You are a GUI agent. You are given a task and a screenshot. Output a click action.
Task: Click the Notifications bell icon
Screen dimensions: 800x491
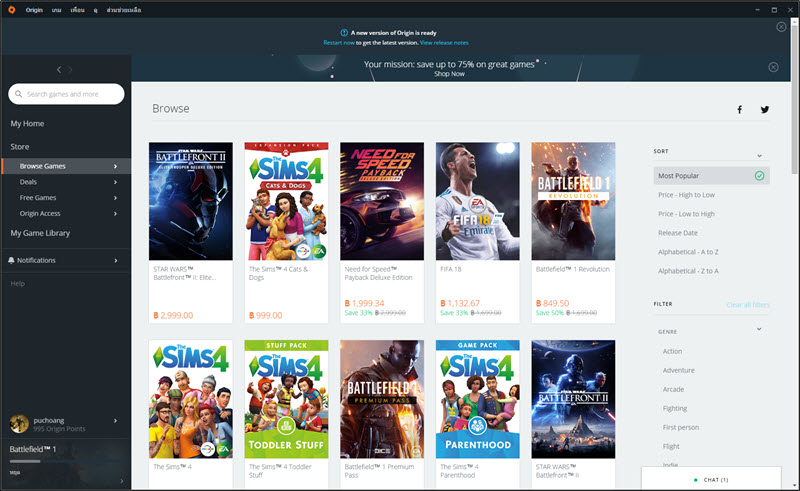(11, 260)
